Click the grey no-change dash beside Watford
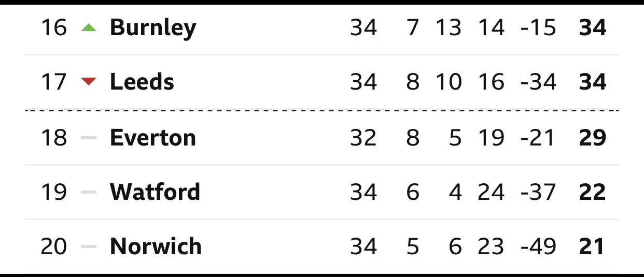Image resolution: width=644 pixels, height=277 pixels. (89, 192)
